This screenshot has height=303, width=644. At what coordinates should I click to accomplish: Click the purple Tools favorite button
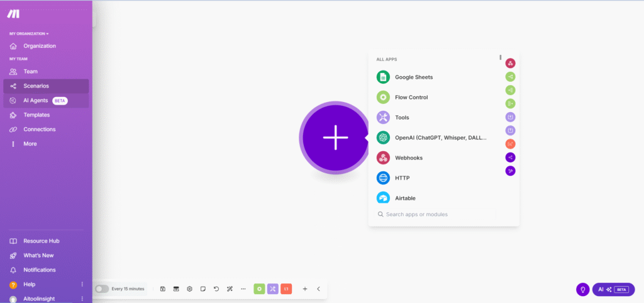tap(273, 289)
